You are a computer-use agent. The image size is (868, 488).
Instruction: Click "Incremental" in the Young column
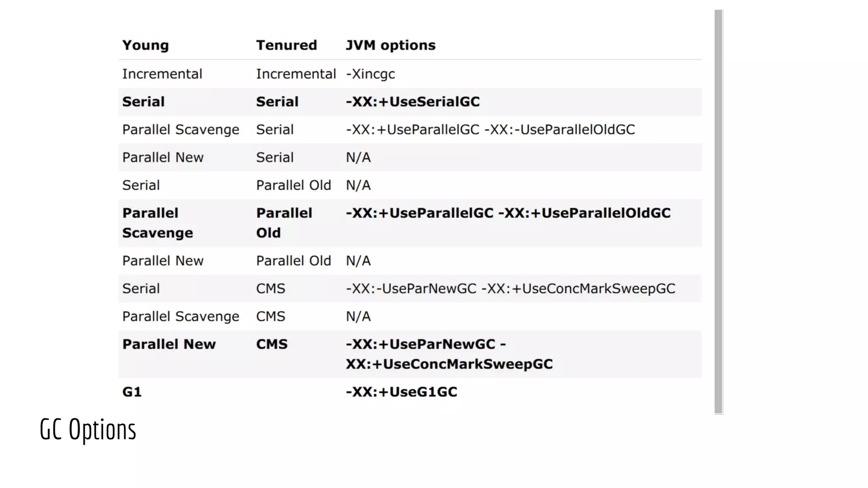point(162,74)
